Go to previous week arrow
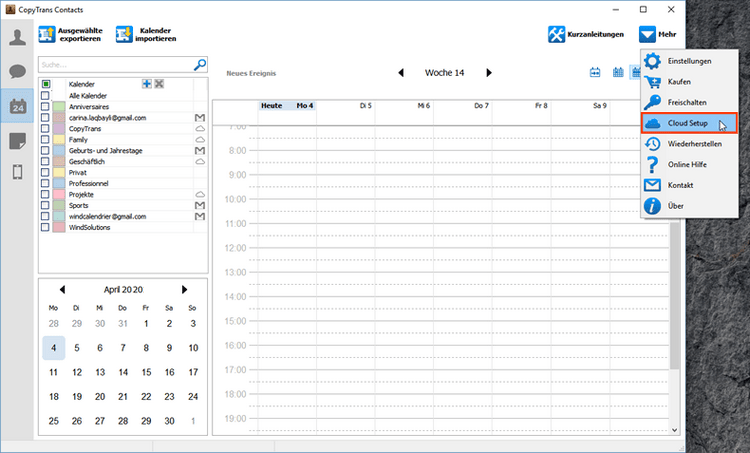This screenshot has height=453, width=750. pyautogui.click(x=401, y=73)
